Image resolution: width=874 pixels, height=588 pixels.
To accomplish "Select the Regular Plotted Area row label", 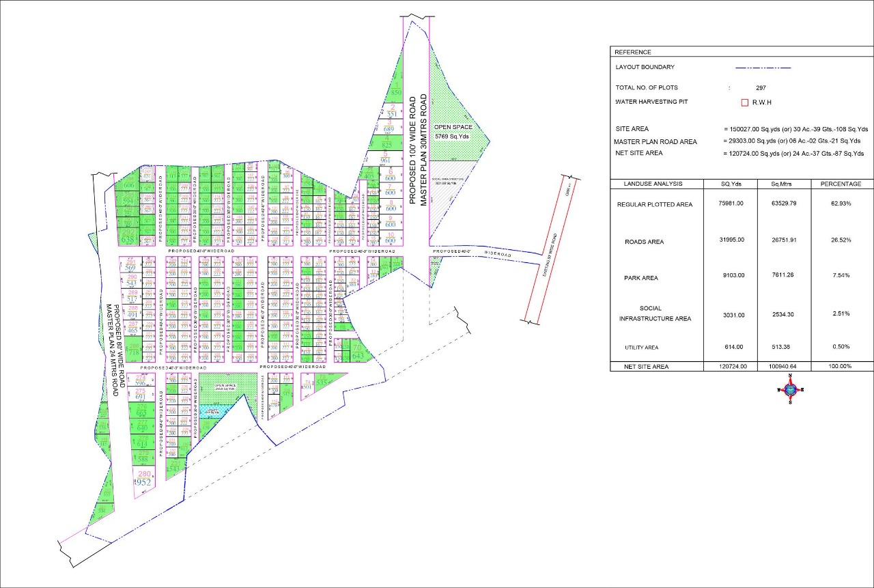I will coord(655,204).
